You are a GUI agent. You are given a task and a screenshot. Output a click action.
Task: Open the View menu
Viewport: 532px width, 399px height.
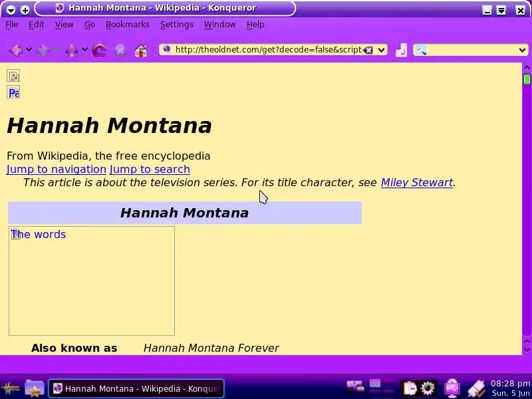[x=64, y=25]
